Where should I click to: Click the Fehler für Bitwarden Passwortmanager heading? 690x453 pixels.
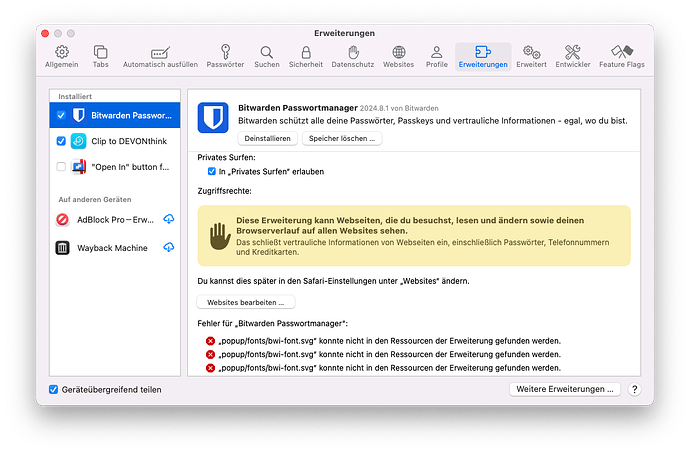272,324
